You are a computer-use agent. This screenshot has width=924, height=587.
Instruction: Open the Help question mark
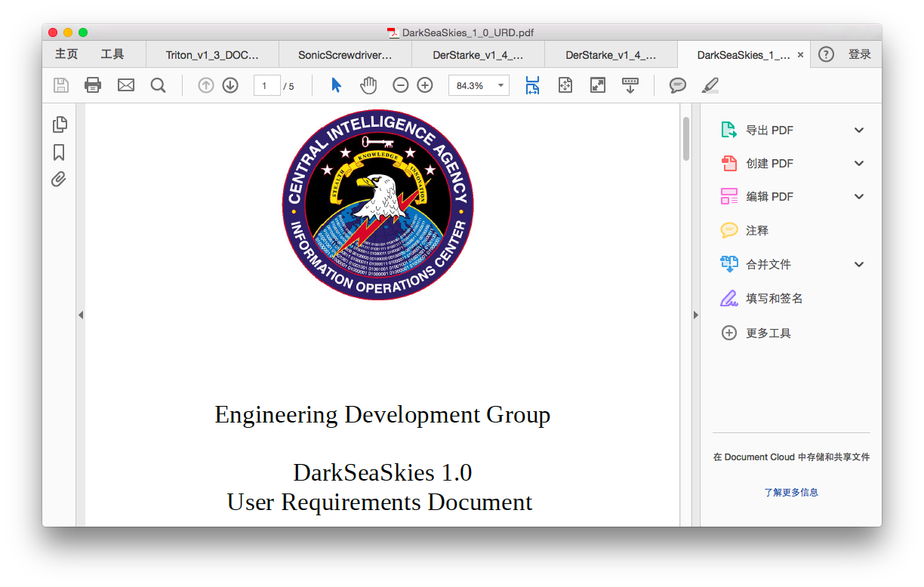click(x=827, y=54)
